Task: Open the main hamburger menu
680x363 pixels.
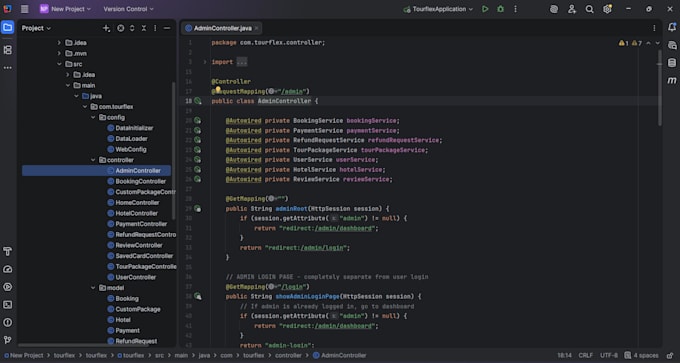Action: [x=25, y=9]
